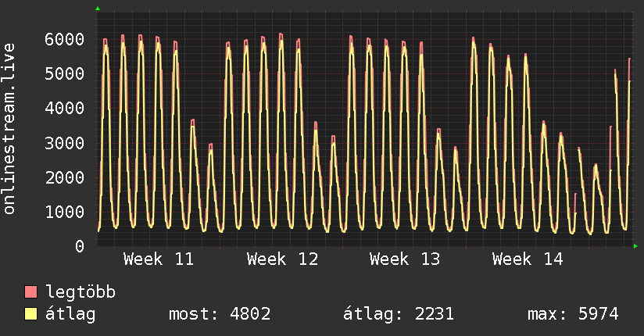Click the yellow átlag legend color swatch
Image resolution: width=644 pixels, height=336 pixels.
pos(31,314)
